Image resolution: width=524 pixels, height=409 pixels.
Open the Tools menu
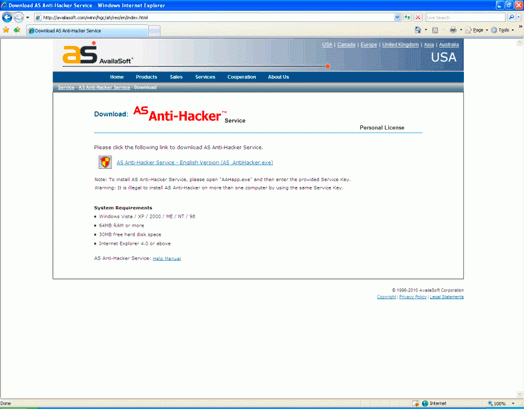click(x=502, y=30)
